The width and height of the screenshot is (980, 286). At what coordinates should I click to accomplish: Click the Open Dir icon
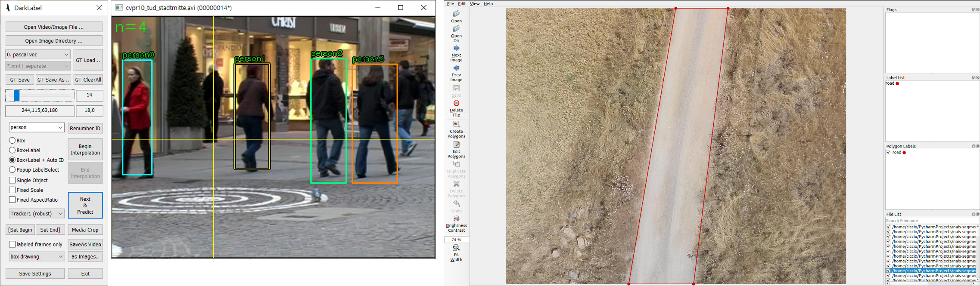(x=456, y=34)
